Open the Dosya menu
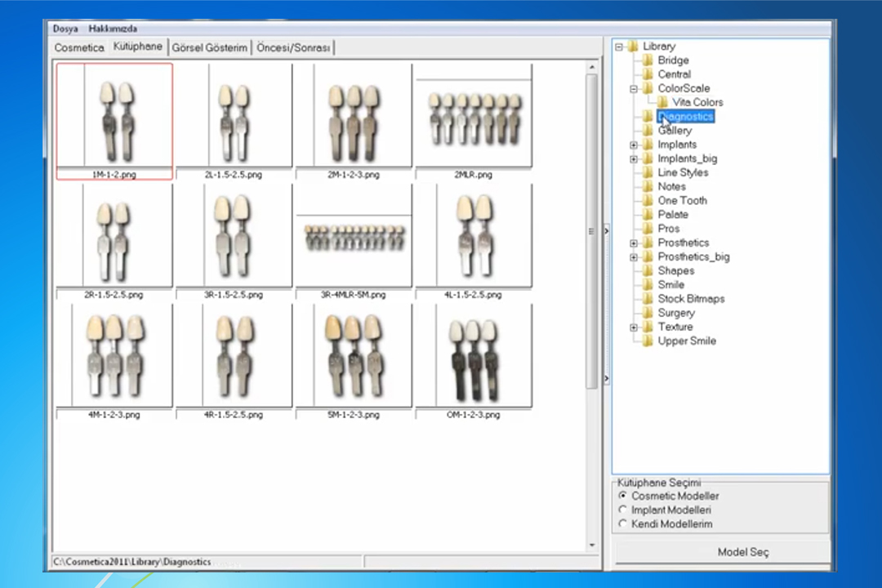This screenshot has height=588, width=882. [65, 29]
